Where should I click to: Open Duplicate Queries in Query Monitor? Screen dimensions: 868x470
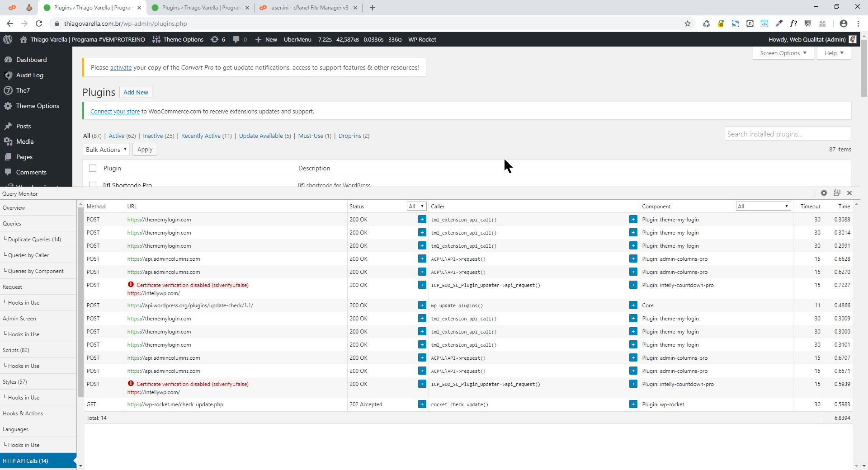[x=34, y=240]
